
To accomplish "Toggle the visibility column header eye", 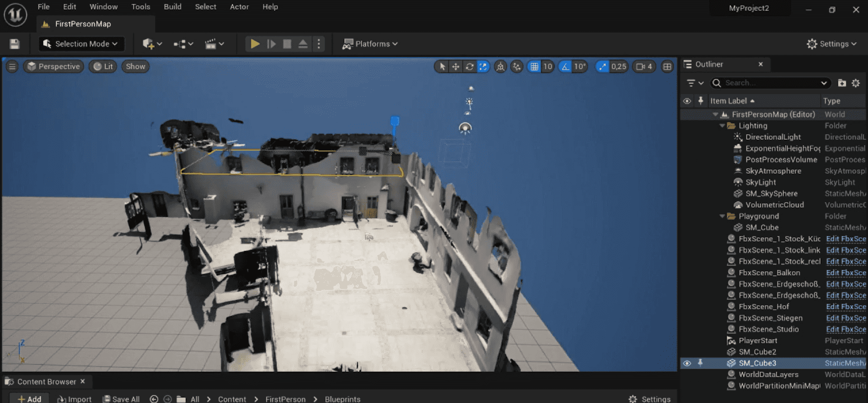I will 687,101.
